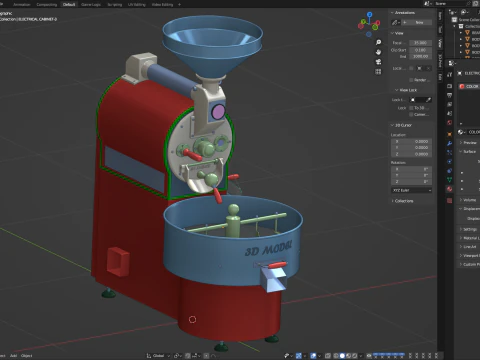Toggle the snap magnet in bottom header
This screenshot has height=360, width=480.
(188, 356)
